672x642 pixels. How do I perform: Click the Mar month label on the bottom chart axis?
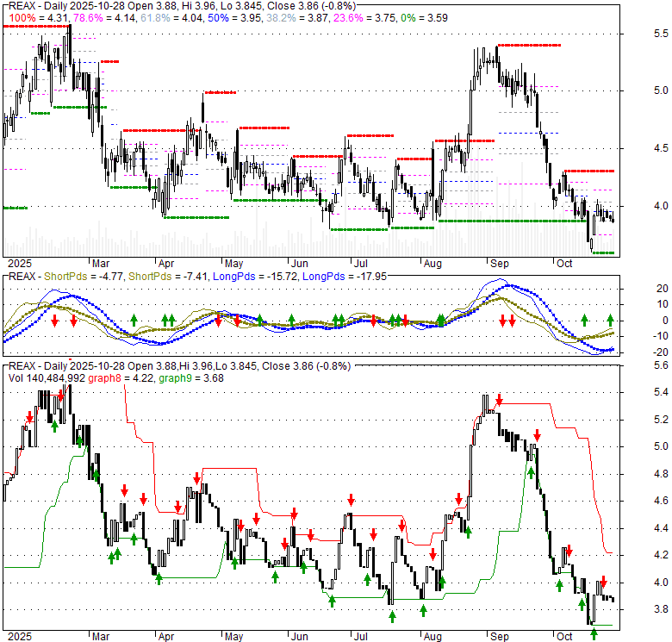point(102,636)
